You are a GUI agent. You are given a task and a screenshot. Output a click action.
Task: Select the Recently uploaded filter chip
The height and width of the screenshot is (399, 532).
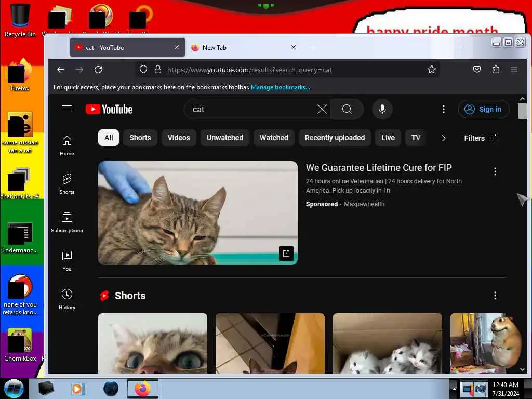coord(335,138)
